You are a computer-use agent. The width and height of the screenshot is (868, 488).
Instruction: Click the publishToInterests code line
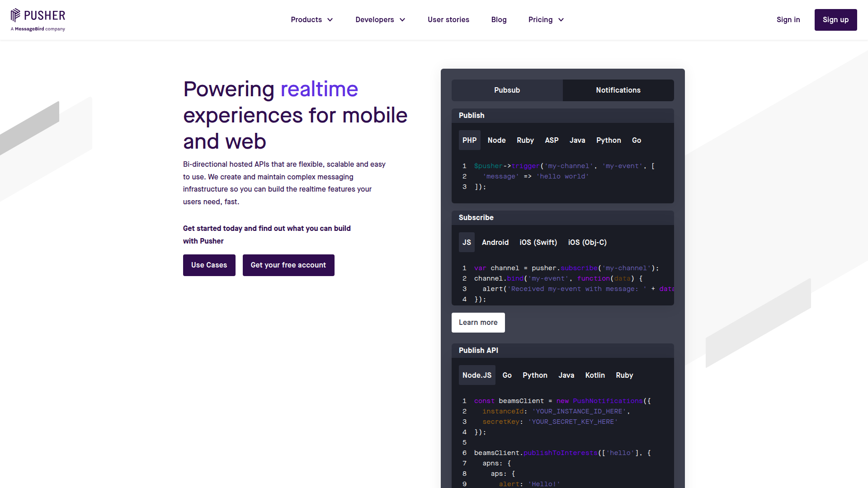point(562,453)
